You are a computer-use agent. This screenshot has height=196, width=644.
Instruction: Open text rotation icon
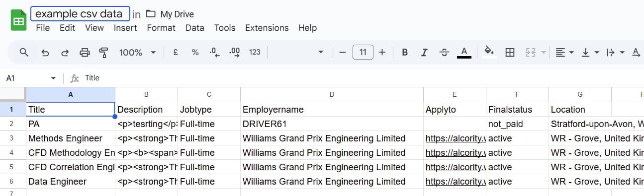coord(636,52)
